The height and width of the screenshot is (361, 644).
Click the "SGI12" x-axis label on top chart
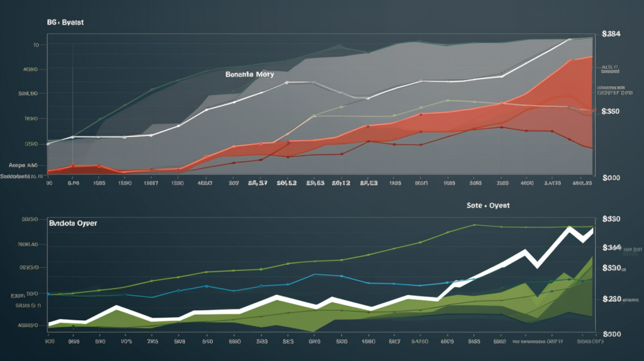340,184
